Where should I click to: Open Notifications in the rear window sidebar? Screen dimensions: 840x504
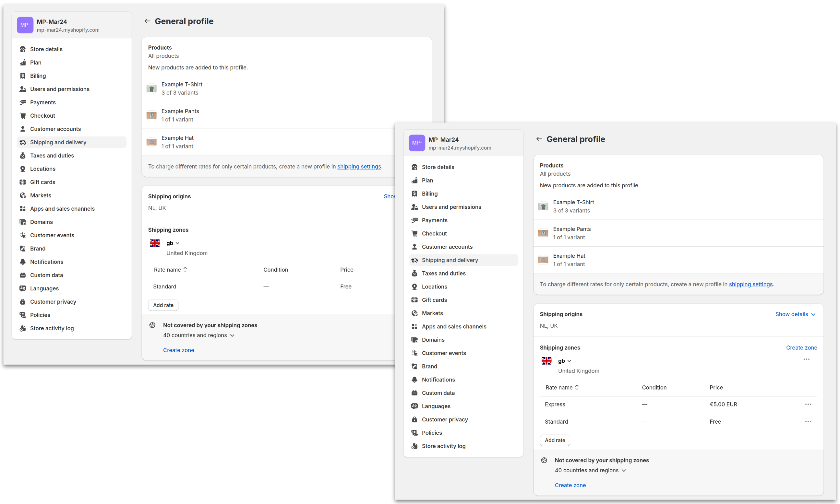click(x=47, y=262)
